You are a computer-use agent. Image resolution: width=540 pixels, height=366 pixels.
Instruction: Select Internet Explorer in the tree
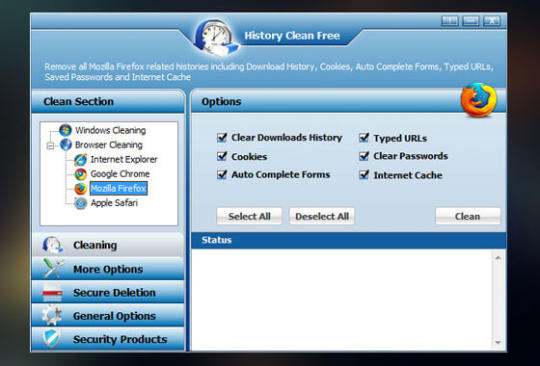124,159
